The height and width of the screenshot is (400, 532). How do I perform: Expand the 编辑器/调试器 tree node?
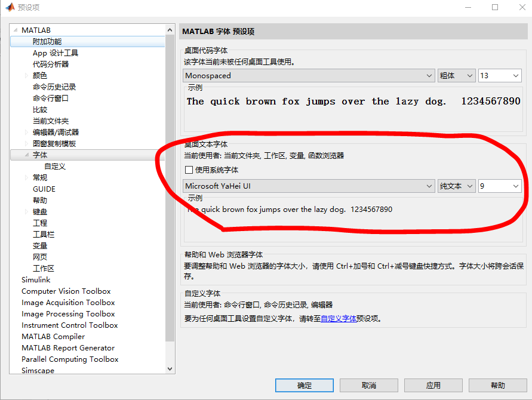pos(26,133)
